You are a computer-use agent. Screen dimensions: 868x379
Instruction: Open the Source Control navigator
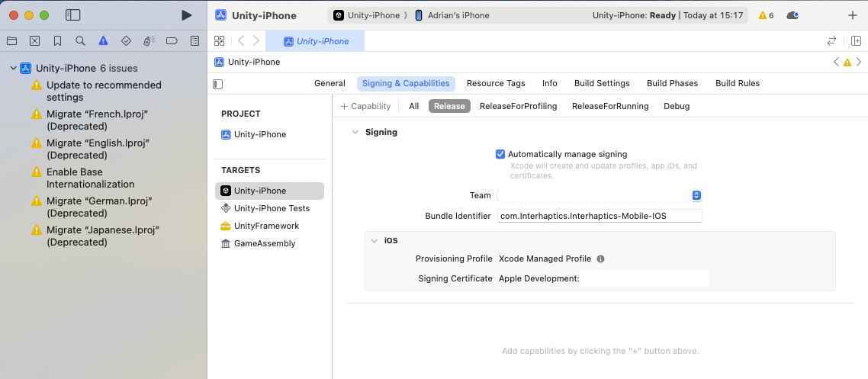point(34,40)
